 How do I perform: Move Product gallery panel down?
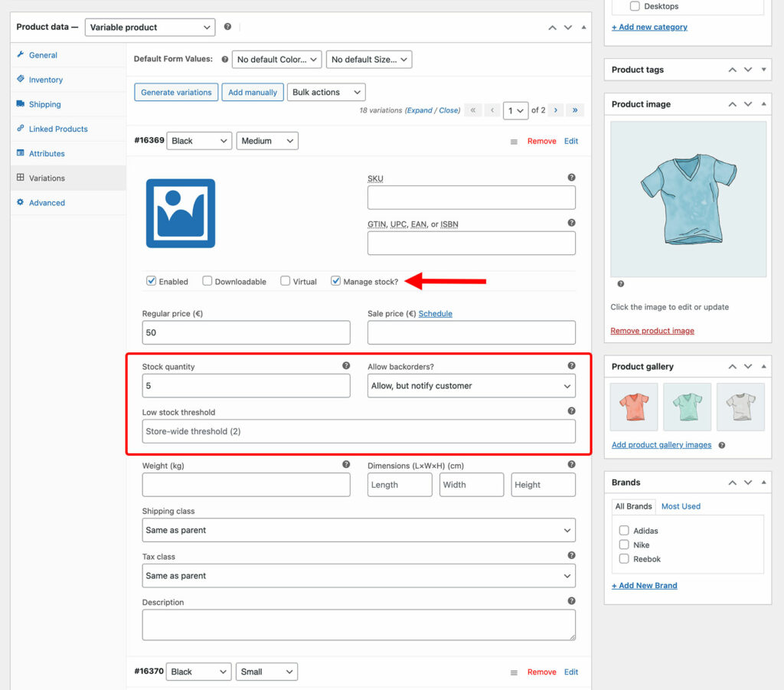pos(748,367)
